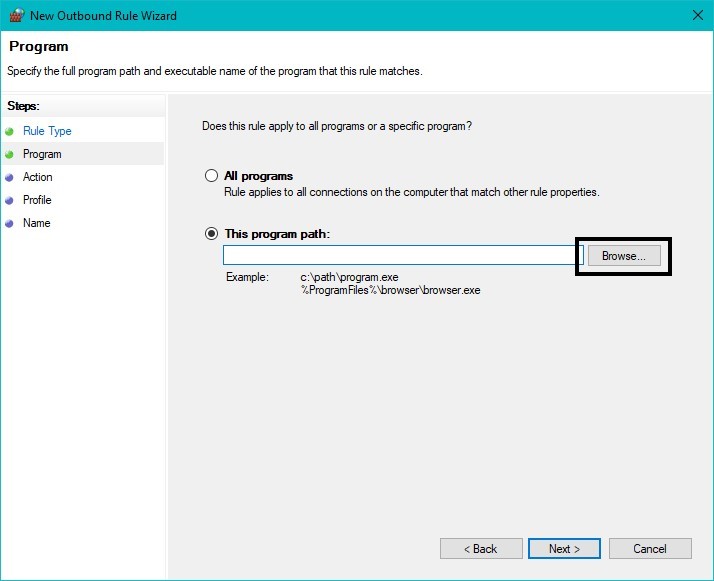Close the New Outbound Rule Wizard window
Viewport: 714px width, 581px height.
(698, 15)
